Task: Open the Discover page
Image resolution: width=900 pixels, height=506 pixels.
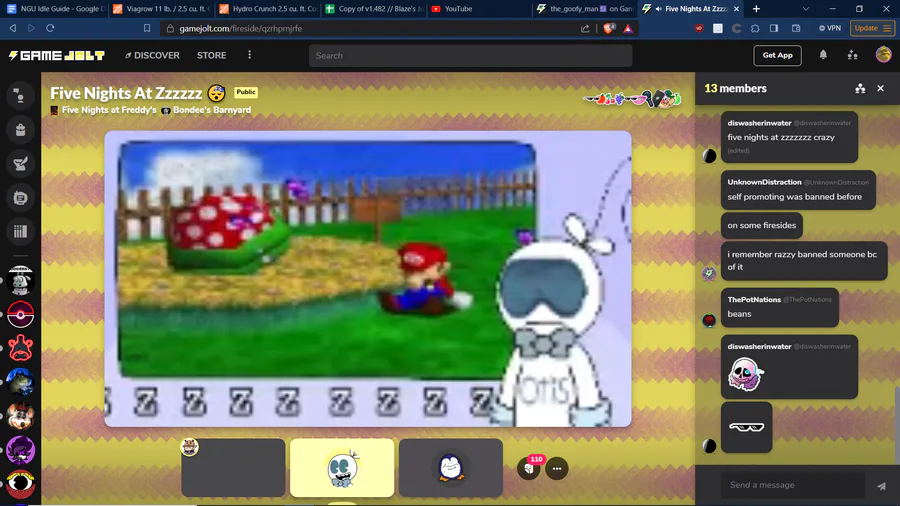Action: click(x=152, y=56)
